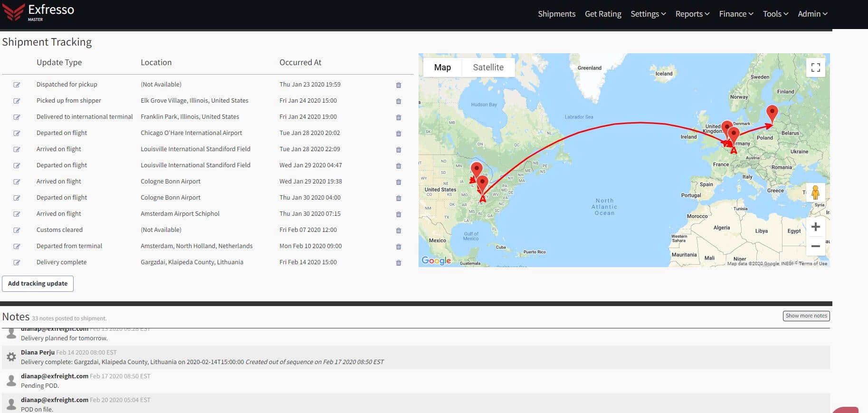This screenshot has height=413, width=868.
Task: Edit the Cologne Bonn departed flight update
Action: [x=17, y=198]
